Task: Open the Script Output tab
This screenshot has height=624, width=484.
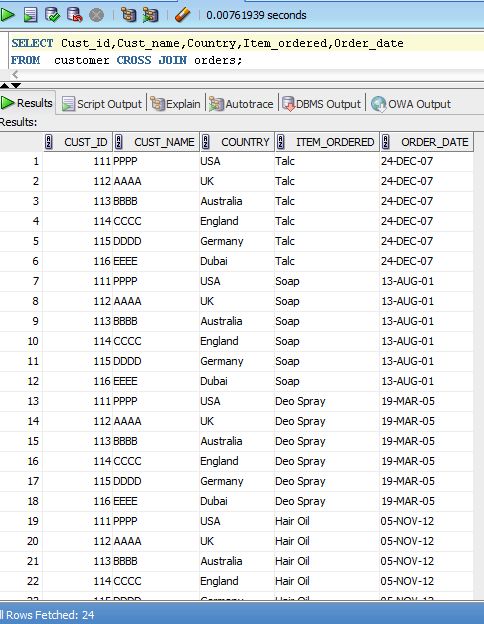Action: (102, 104)
